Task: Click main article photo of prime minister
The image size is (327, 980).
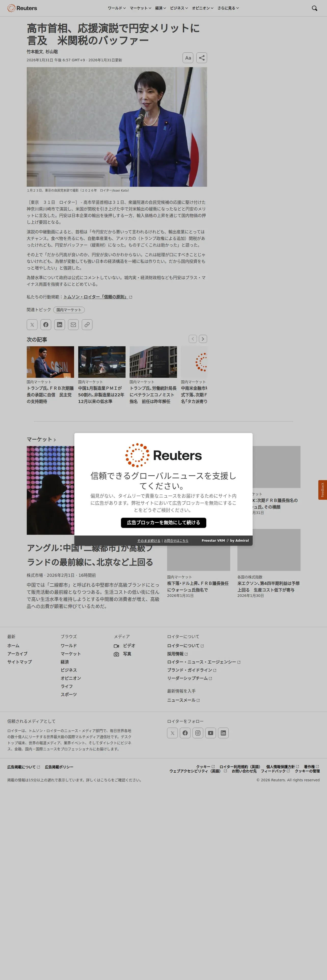Action: tap(117, 127)
